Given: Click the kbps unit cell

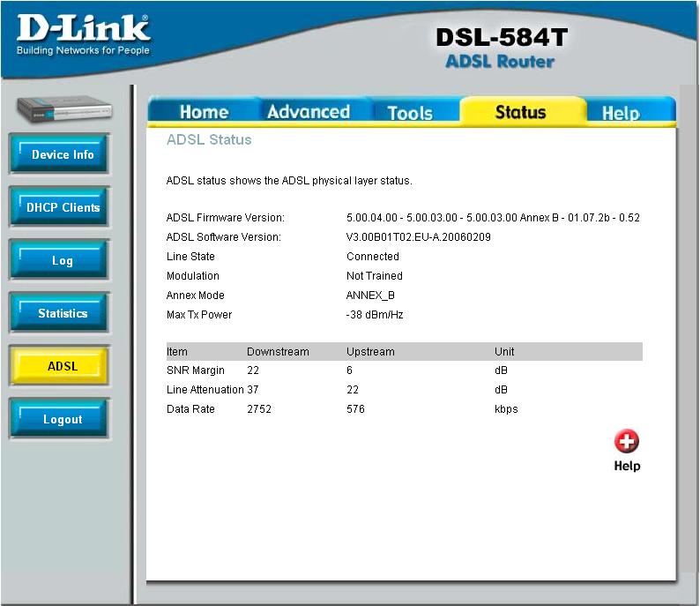Looking at the screenshot, I should (x=506, y=409).
